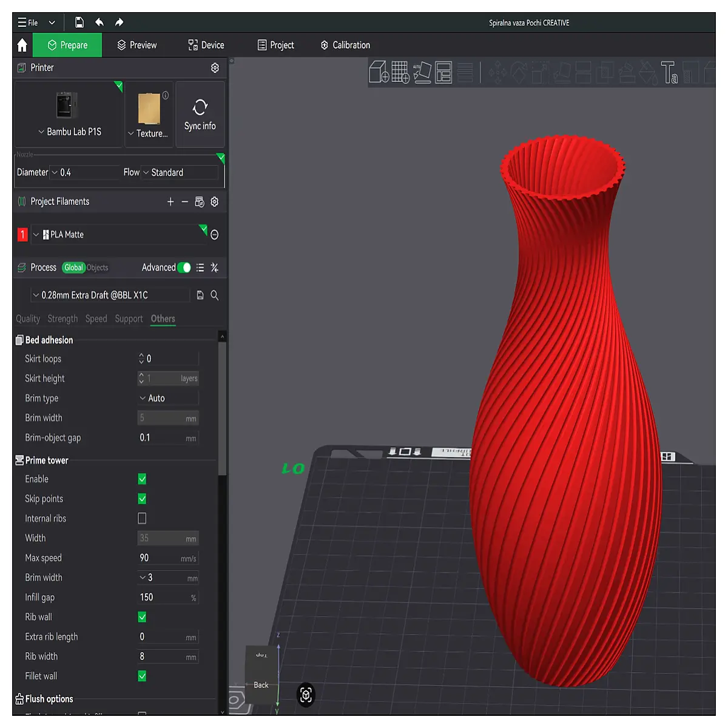Click the red filament 1 color swatch
728x728 pixels.
click(x=22, y=235)
